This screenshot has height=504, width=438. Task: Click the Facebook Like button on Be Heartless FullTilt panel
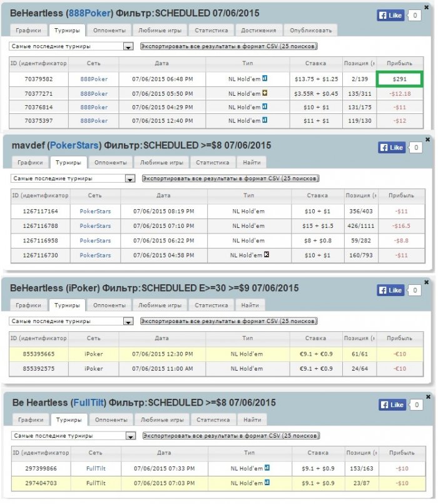[392, 404]
